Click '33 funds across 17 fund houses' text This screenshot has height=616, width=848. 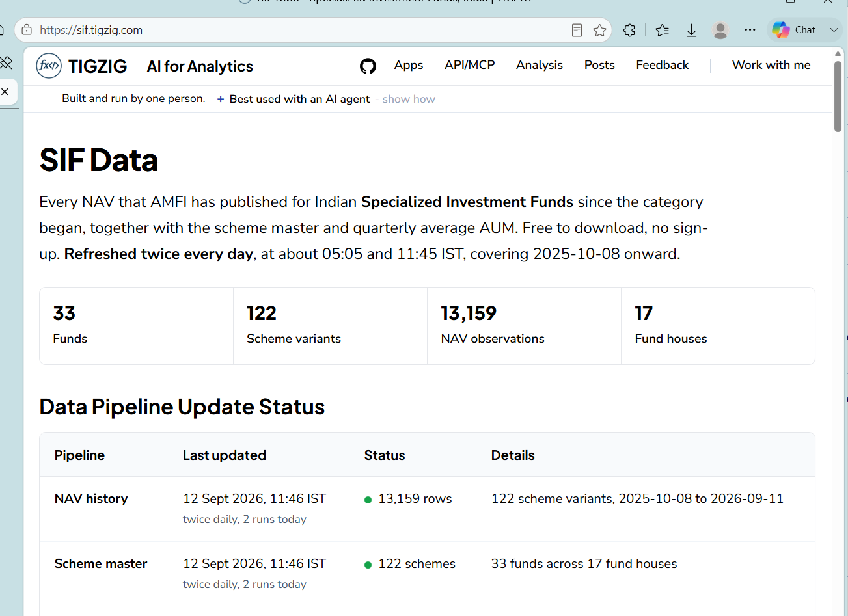click(584, 563)
